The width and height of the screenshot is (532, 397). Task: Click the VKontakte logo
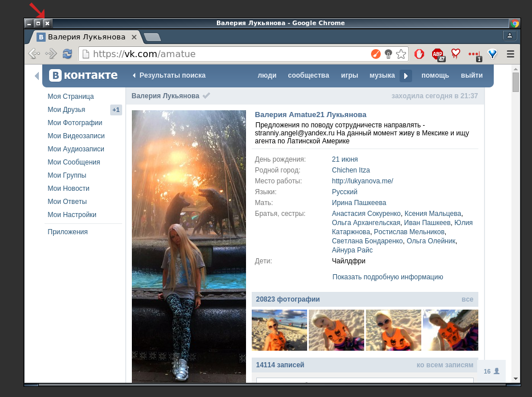coord(83,75)
